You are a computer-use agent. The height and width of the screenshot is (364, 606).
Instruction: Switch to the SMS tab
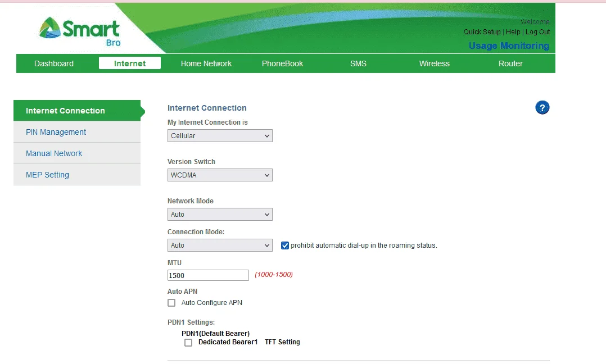(x=358, y=63)
